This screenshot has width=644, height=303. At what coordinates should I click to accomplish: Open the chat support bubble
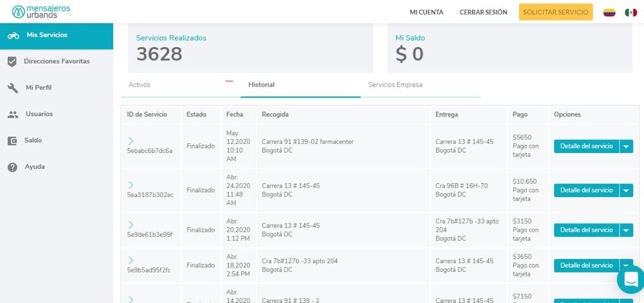coord(630,280)
